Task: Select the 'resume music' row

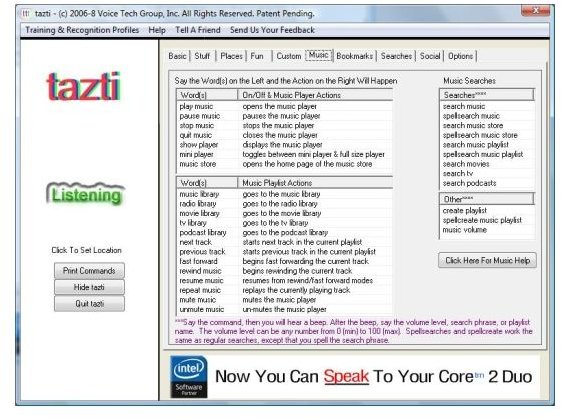Action: (x=285, y=281)
